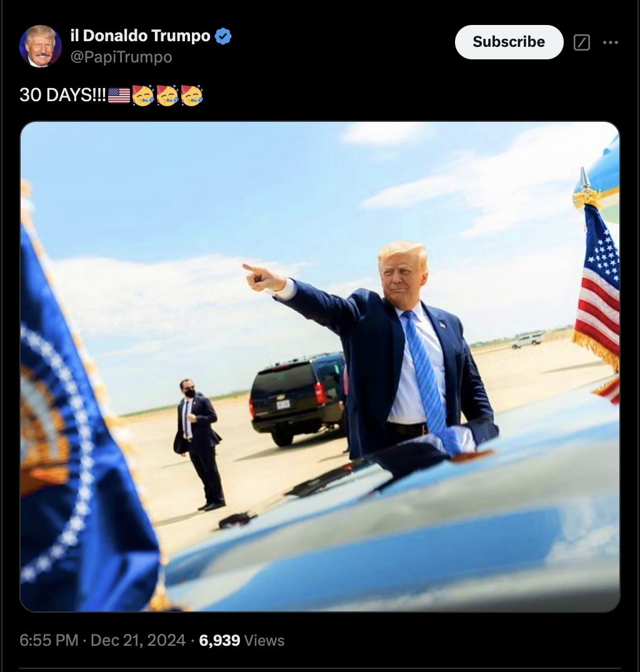Click the masked agent in the photo
Screen dimensions: 640x672
click(199, 445)
